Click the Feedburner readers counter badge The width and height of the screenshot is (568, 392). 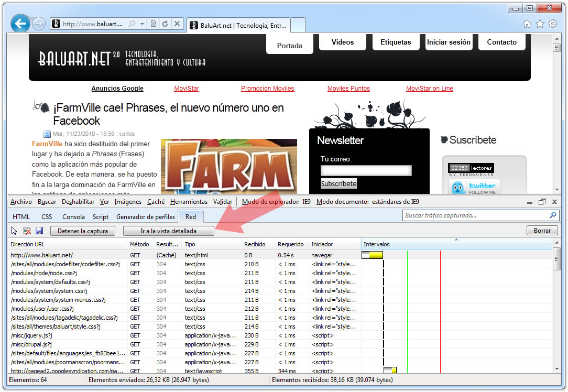click(471, 170)
